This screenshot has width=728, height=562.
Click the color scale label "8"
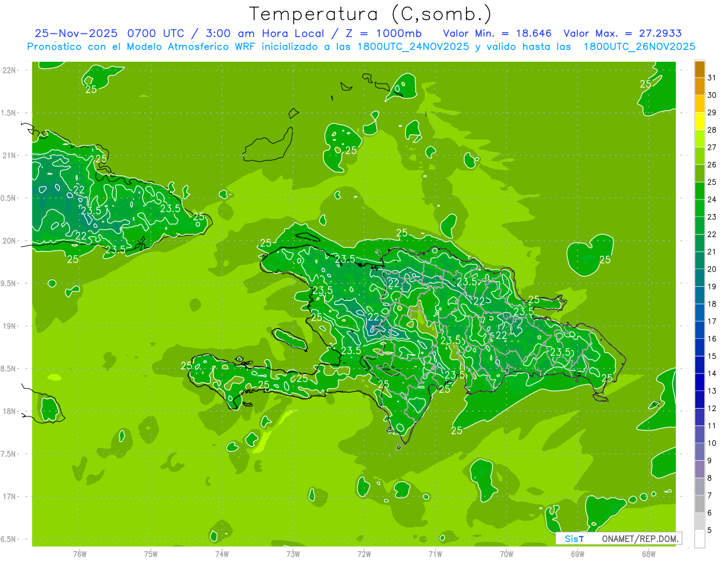(x=710, y=478)
